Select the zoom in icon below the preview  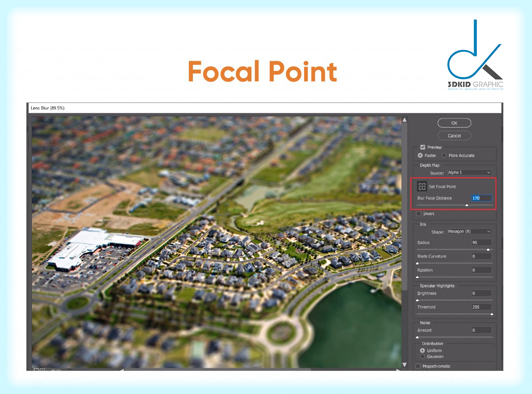43,370
